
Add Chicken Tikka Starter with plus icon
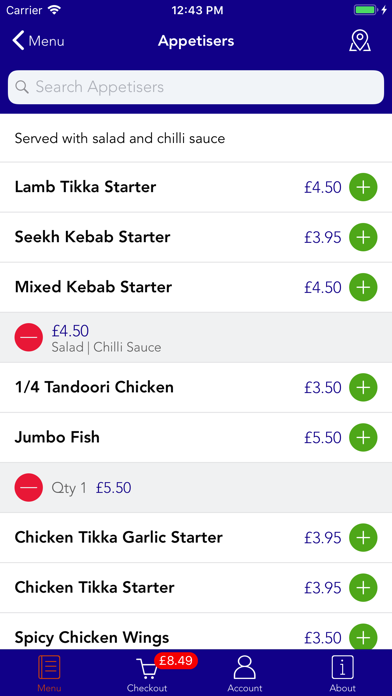363,588
